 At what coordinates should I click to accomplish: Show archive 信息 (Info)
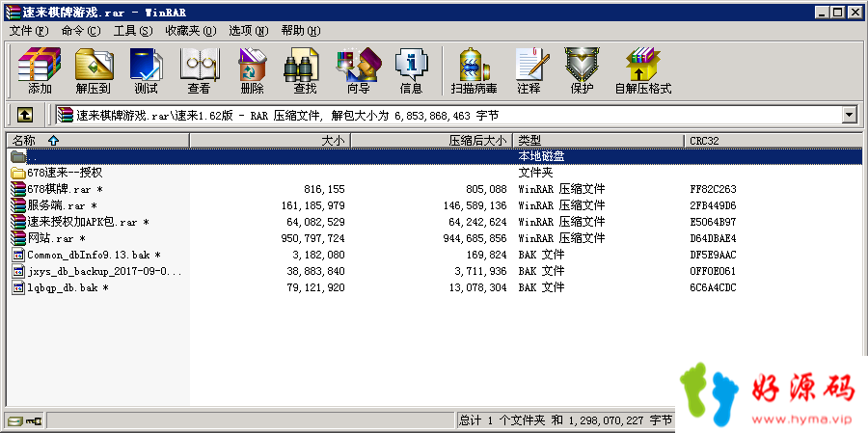pyautogui.click(x=411, y=70)
